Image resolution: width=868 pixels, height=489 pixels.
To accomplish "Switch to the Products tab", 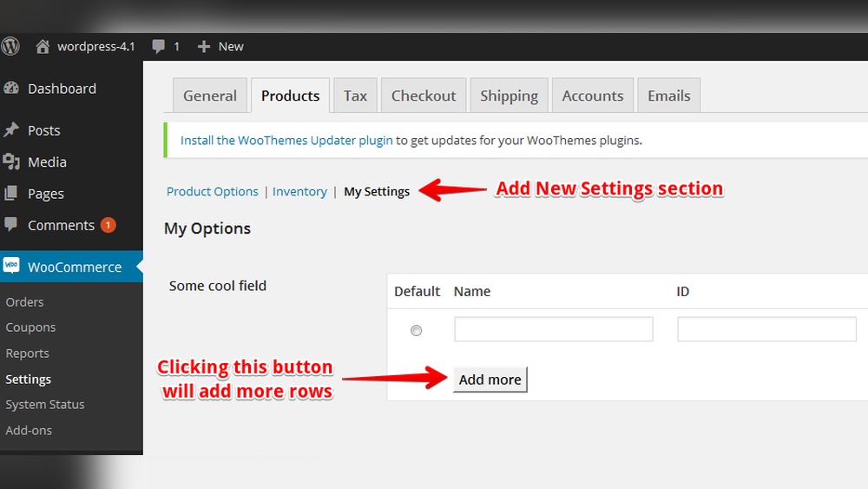I will [x=290, y=96].
